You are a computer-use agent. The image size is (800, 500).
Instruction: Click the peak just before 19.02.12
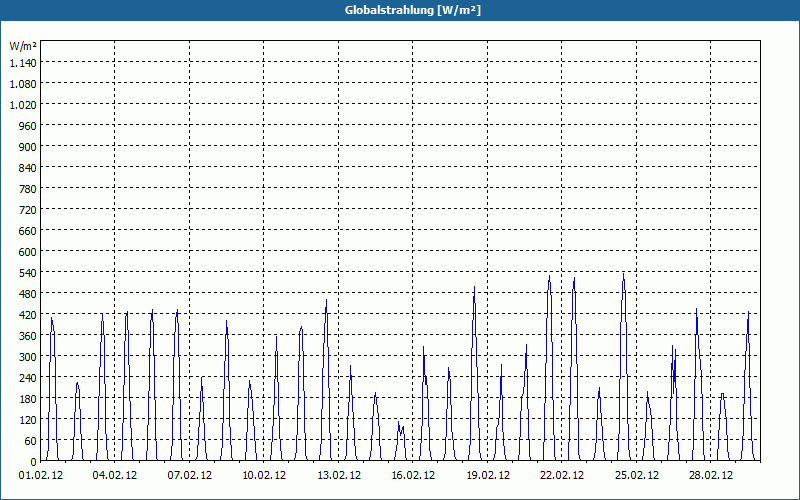tap(474, 288)
